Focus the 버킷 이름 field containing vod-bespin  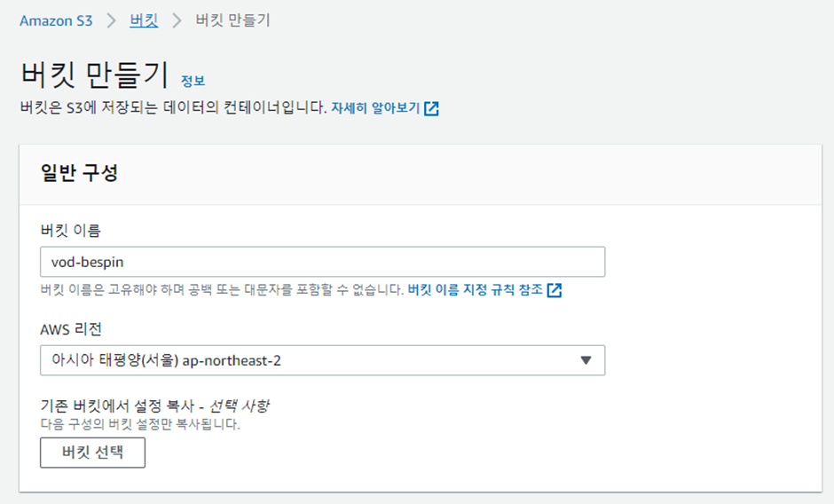point(322,262)
